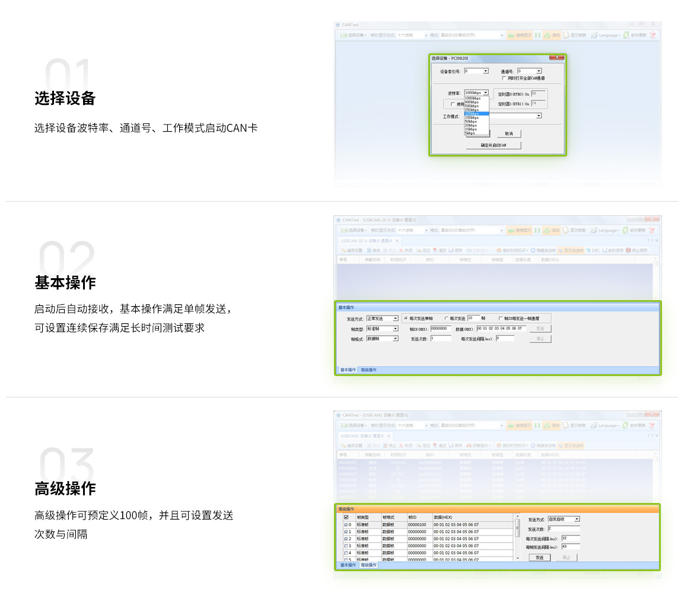Choose 125kbps from the open baud rate list

click(476, 113)
